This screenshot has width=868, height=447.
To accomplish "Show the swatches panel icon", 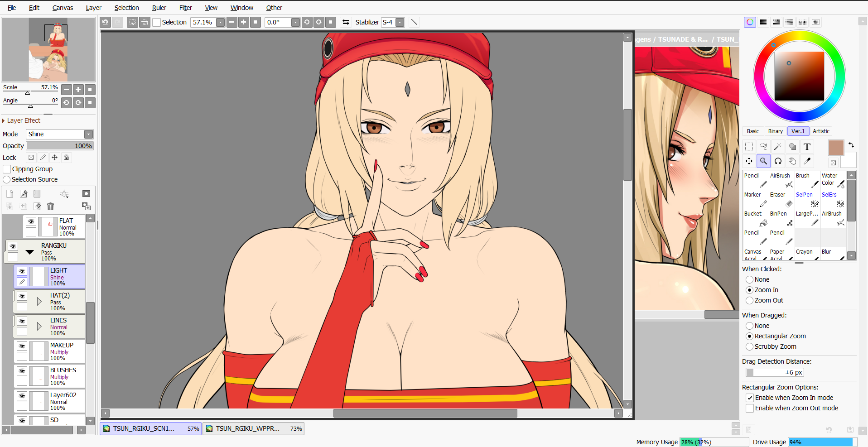I will coord(803,22).
